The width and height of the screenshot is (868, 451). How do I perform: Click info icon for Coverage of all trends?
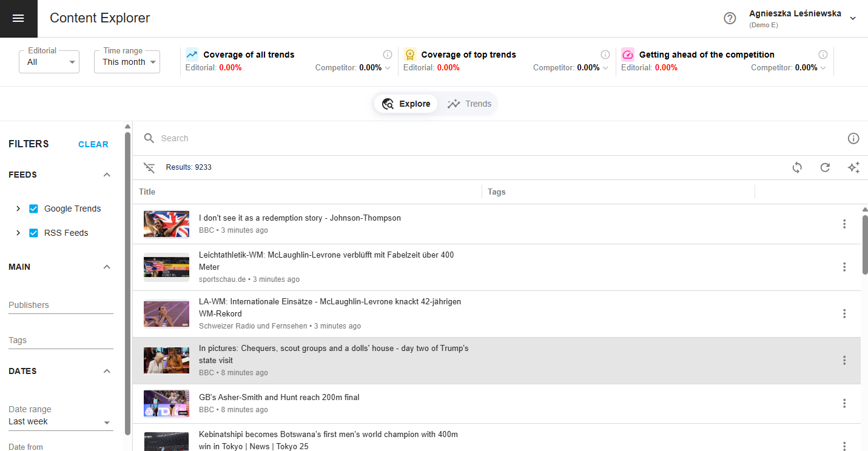[x=388, y=55]
